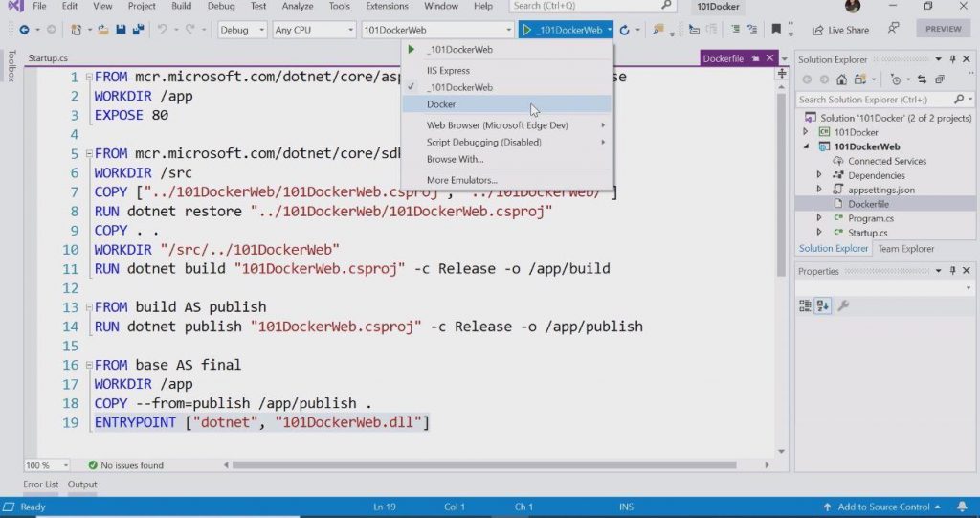The width and height of the screenshot is (980, 518).
Task: Expand the Program.cs node
Action: [819, 218]
